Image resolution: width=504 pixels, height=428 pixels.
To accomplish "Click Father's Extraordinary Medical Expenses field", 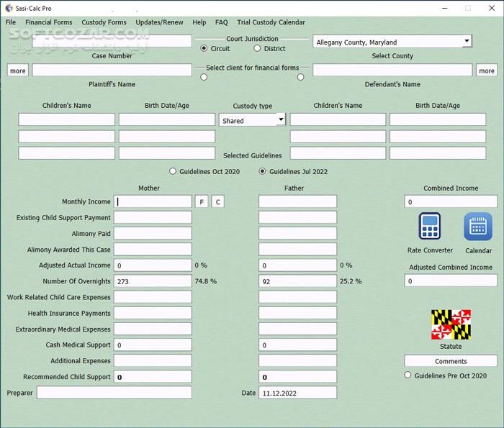I will click(x=297, y=329).
